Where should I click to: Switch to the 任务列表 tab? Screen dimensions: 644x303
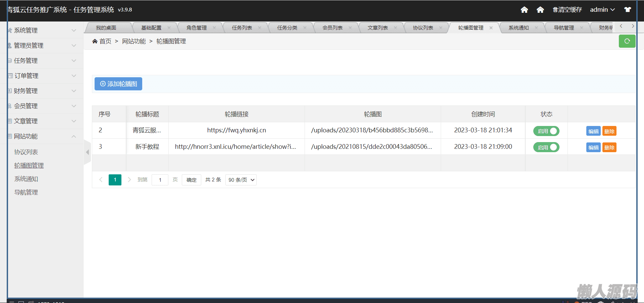[x=242, y=28]
